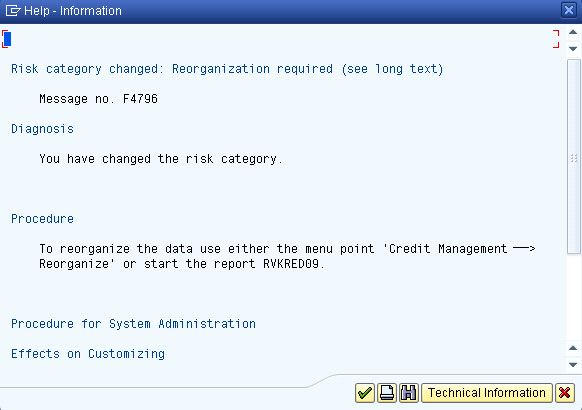The width and height of the screenshot is (582, 410).
Task: Click the message number F4796 text
Action: pos(140,99)
